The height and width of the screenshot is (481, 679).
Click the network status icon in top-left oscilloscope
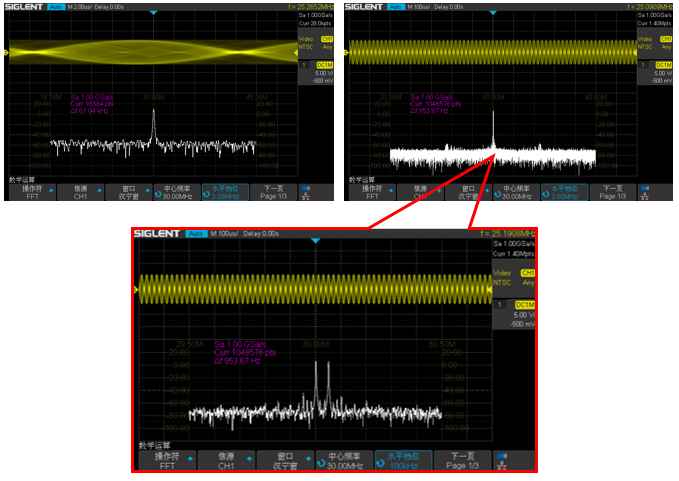pos(304,190)
